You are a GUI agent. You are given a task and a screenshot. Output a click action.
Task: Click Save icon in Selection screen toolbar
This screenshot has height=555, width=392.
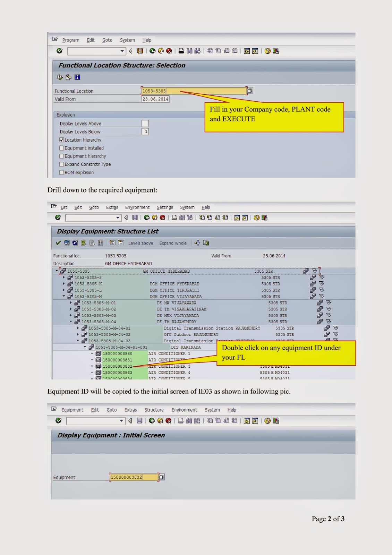(140, 51)
